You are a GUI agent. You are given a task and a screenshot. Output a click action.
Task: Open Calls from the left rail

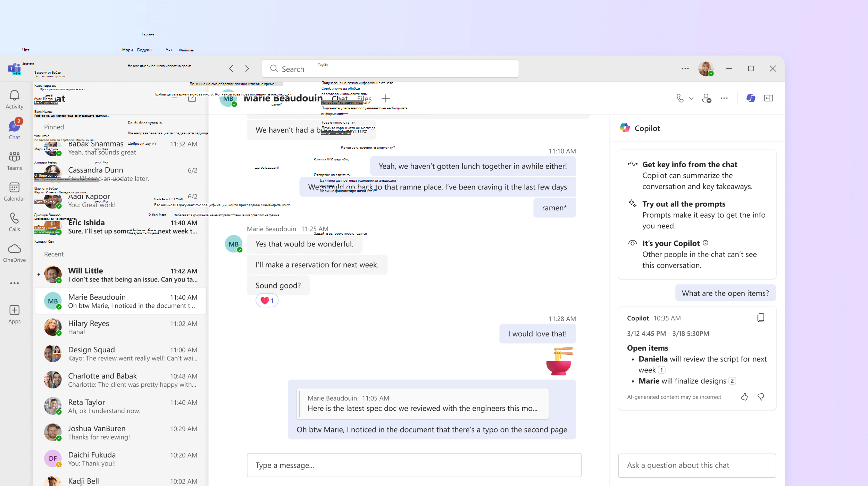coord(14,222)
